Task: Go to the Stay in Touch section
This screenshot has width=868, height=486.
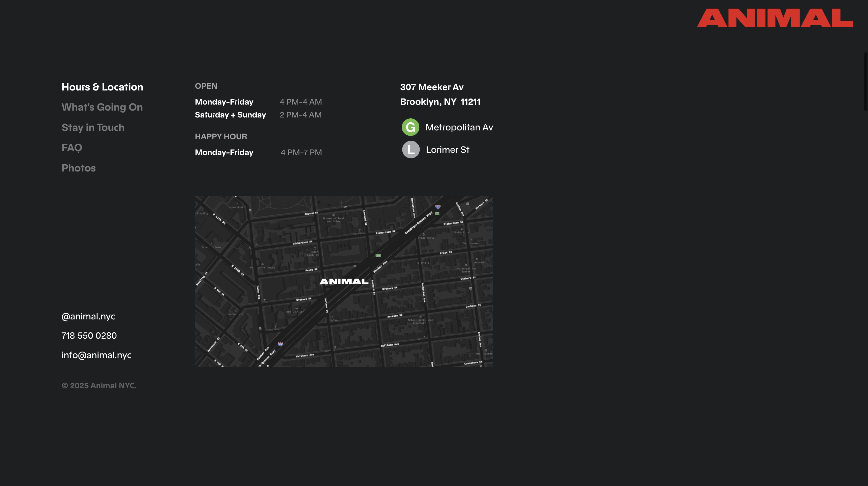Action: [93, 127]
